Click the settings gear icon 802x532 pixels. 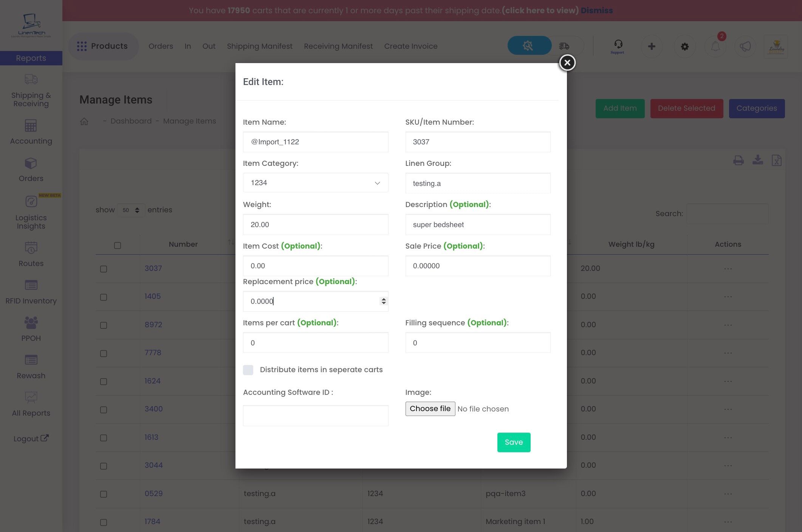click(684, 46)
